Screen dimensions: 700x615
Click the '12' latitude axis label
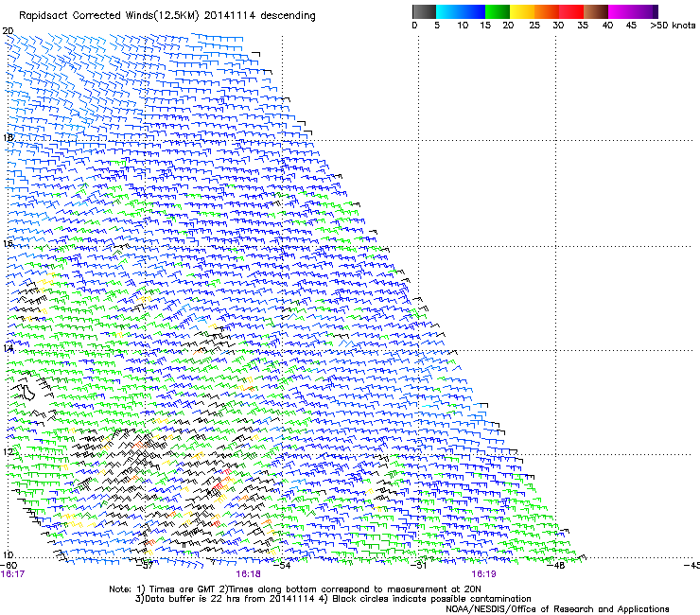coord(8,451)
